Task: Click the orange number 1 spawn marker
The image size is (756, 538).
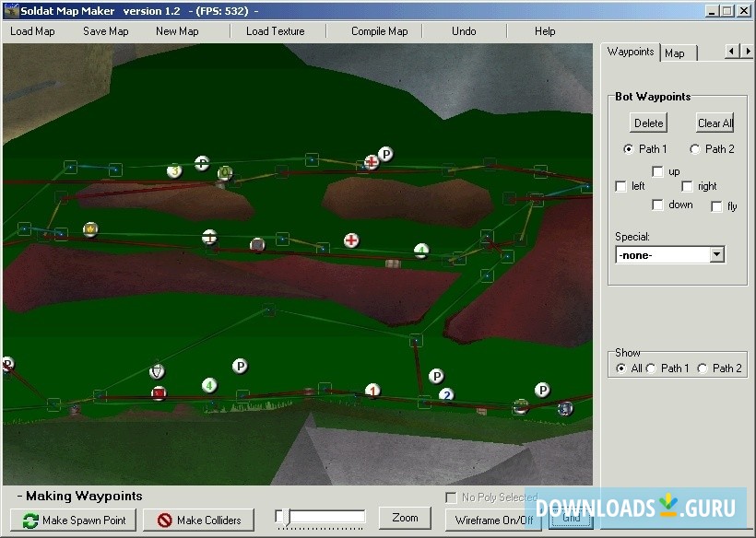Action: [x=372, y=391]
